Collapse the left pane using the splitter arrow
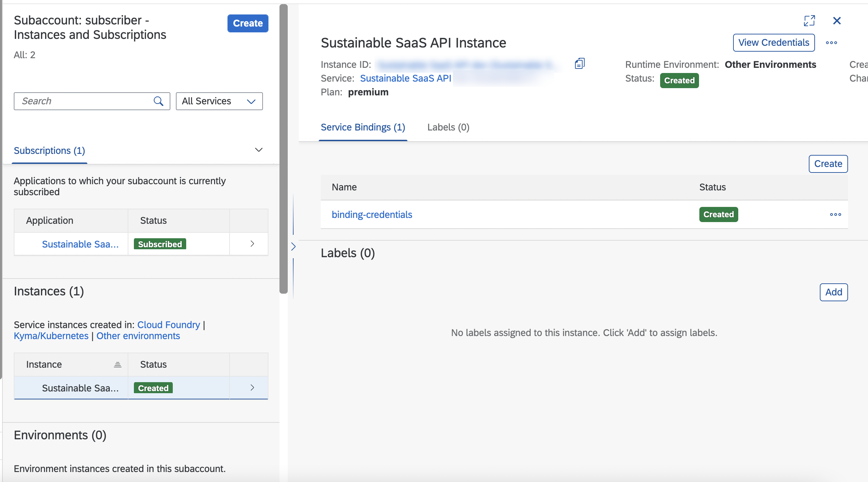The image size is (868, 482). click(x=293, y=247)
